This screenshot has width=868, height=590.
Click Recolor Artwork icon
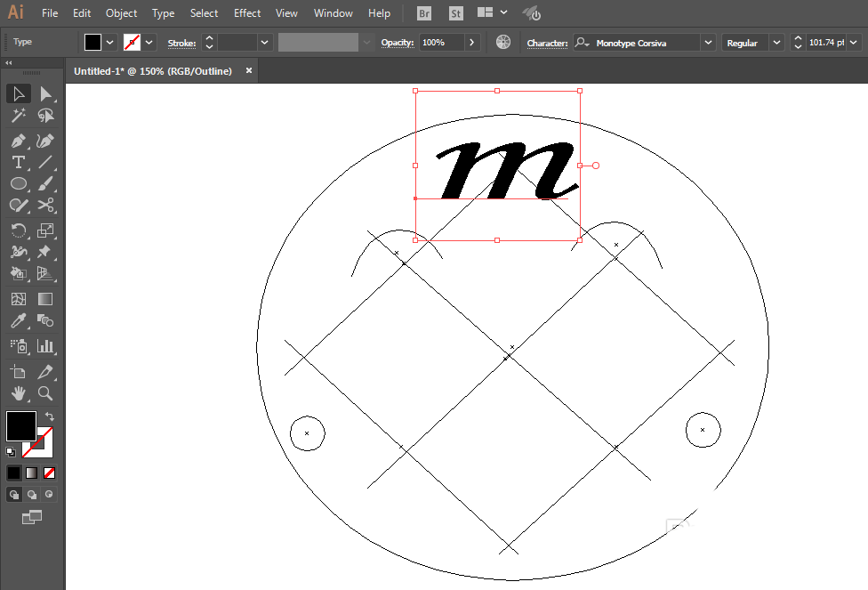point(503,42)
